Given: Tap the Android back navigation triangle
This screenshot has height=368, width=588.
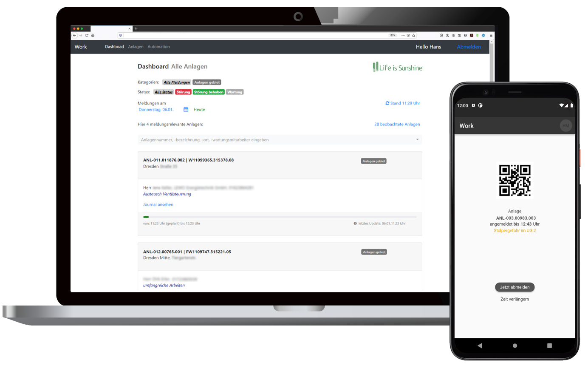Looking at the screenshot, I should pyautogui.click(x=480, y=345).
